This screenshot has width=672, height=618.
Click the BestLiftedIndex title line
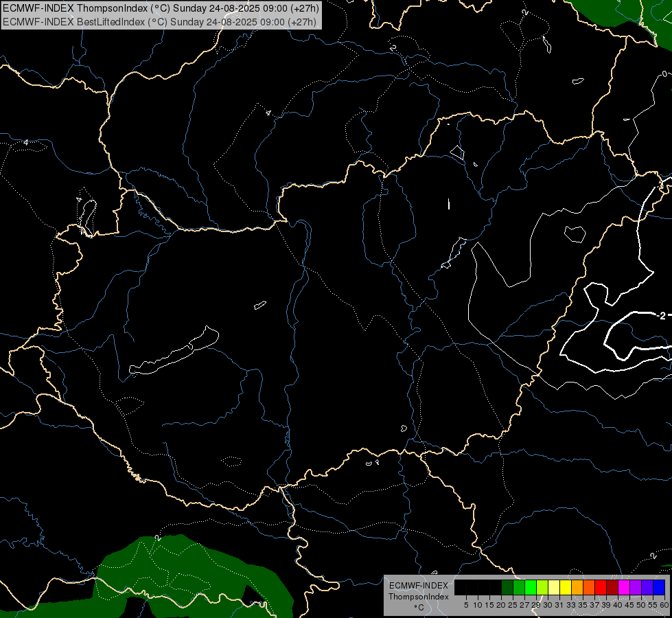[159, 22]
